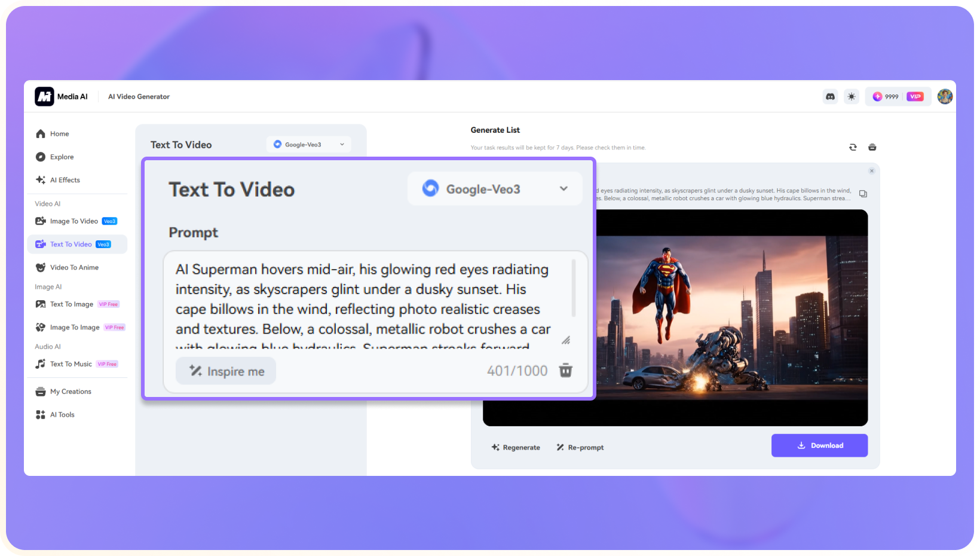The height and width of the screenshot is (556, 980).
Task: Click the AI Tools grid icon
Action: tap(41, 415)
